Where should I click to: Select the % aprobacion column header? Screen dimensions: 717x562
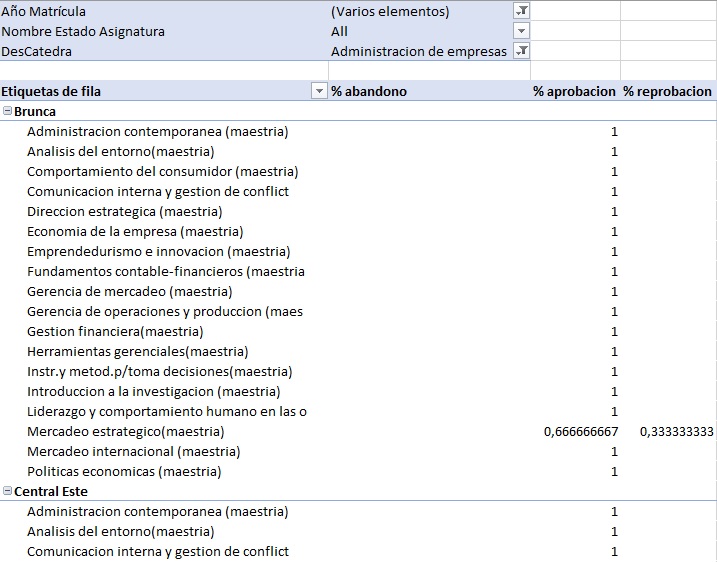[573, 91]
